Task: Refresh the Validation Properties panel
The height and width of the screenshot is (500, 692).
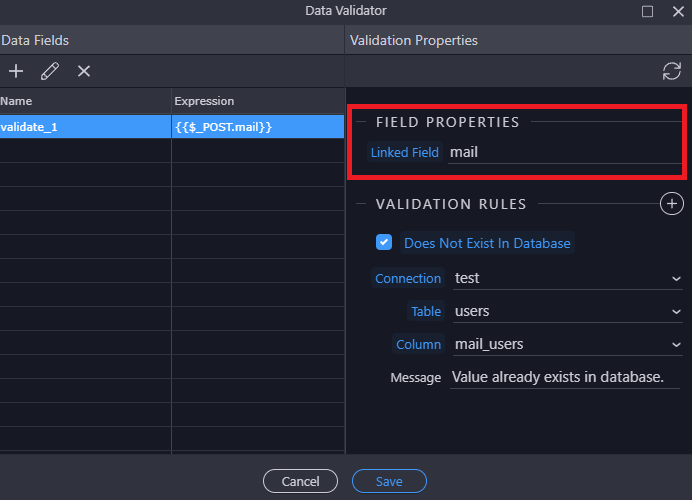Action: [671, 71]
